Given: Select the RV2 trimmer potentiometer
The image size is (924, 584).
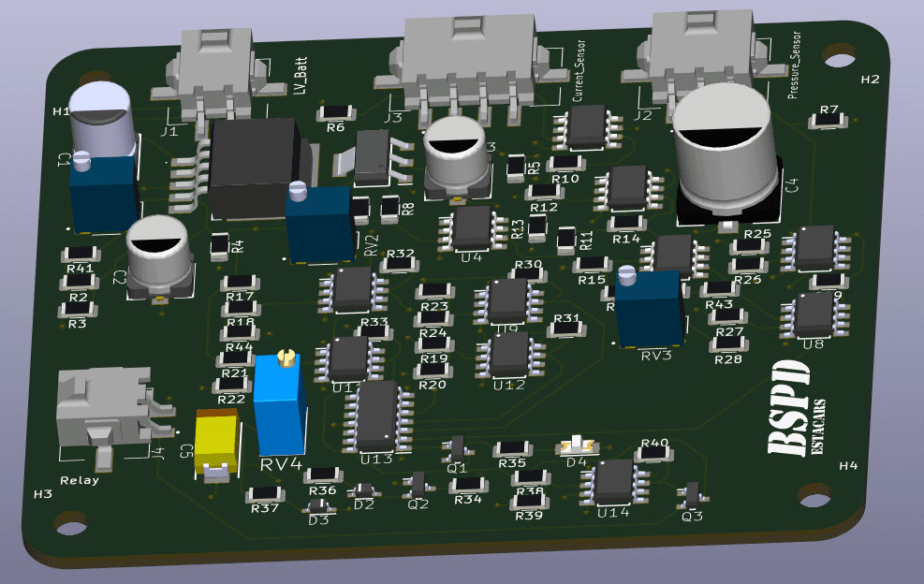Looking at the screenshot, I should coord(320,222).
